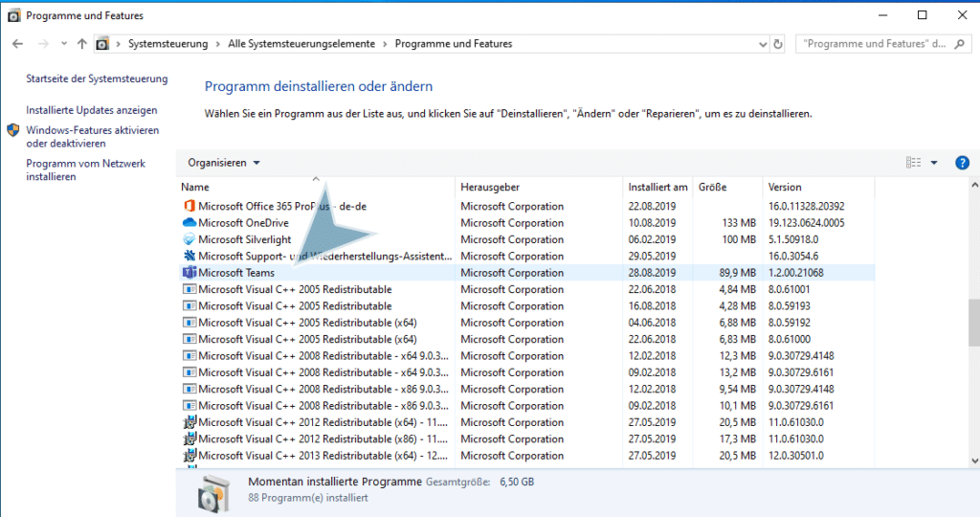Click icon of Visual C++ 2005 version 8.0.59193
Viewport: 980px width, 517px height.
tap(189, 305)
